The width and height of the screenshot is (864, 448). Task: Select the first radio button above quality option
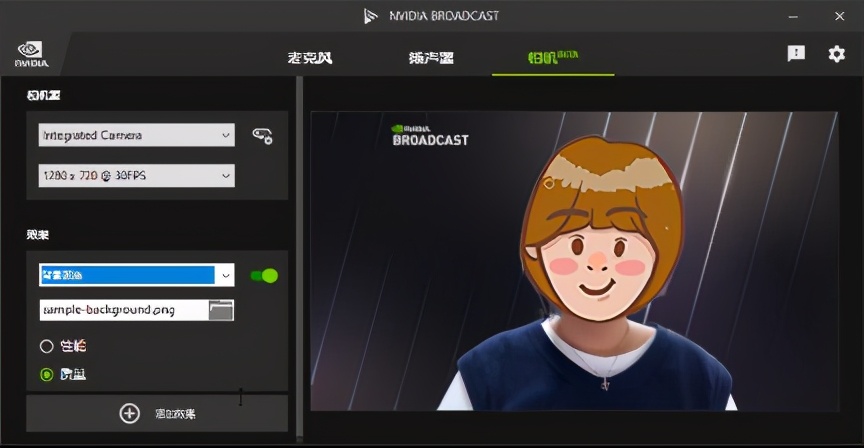[x=46, y=346]
